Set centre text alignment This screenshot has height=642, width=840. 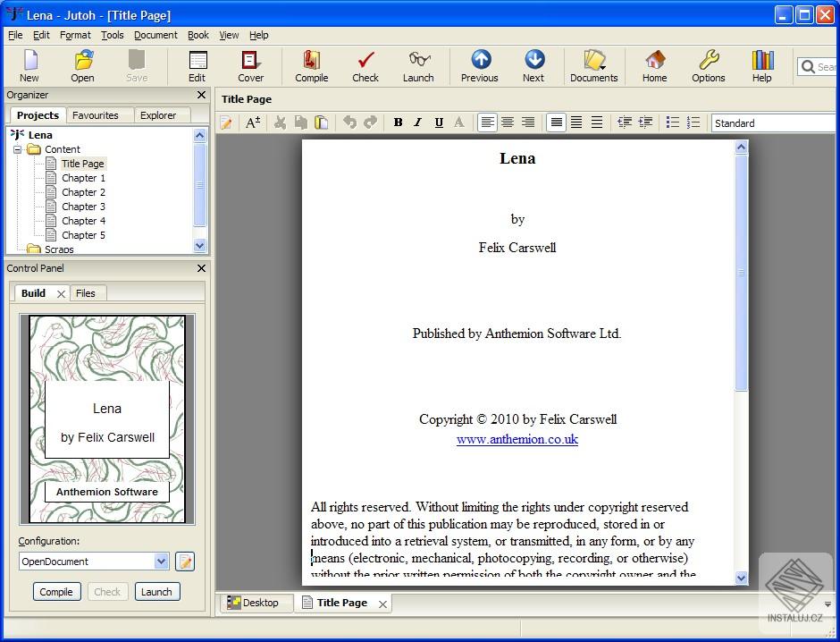click(x=508, y=122)
